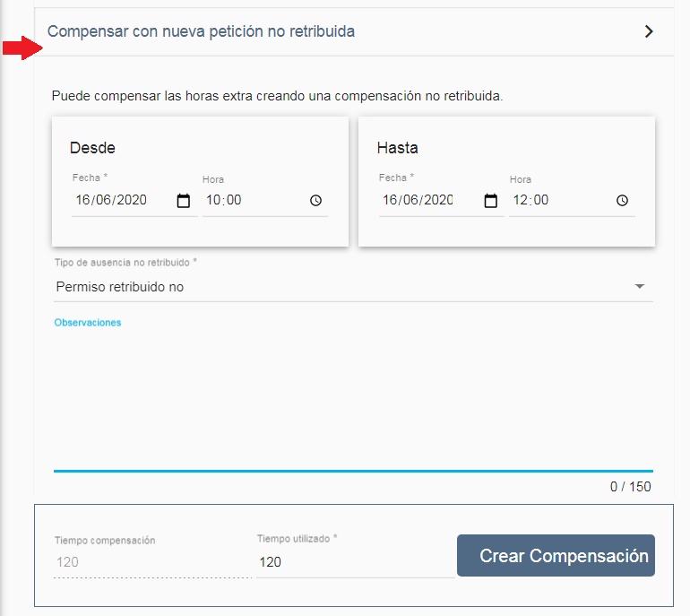Click the caret arrow of Tipo de ausencia

(x=640, y=287)
